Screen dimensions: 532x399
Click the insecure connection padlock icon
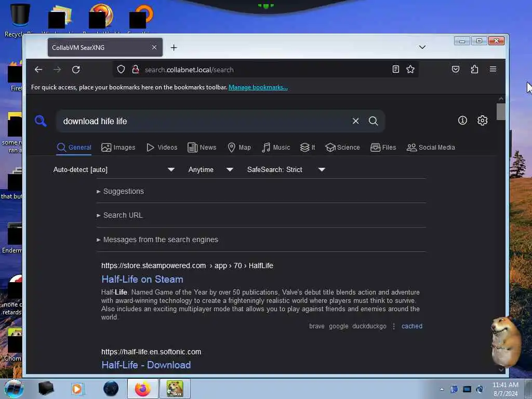pyautogui.click(x=136, y=70)
